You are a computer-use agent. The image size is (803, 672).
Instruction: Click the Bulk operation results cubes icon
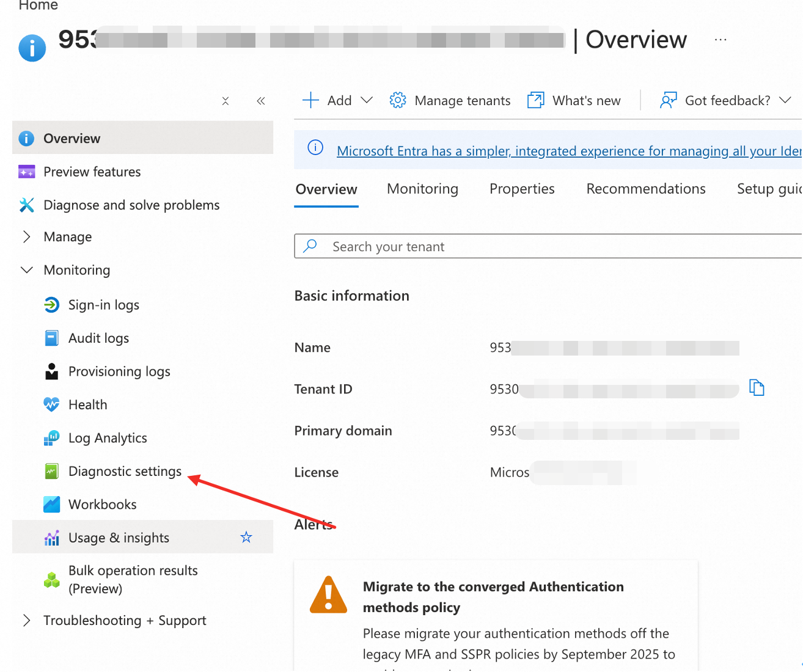tap(52, 579)
